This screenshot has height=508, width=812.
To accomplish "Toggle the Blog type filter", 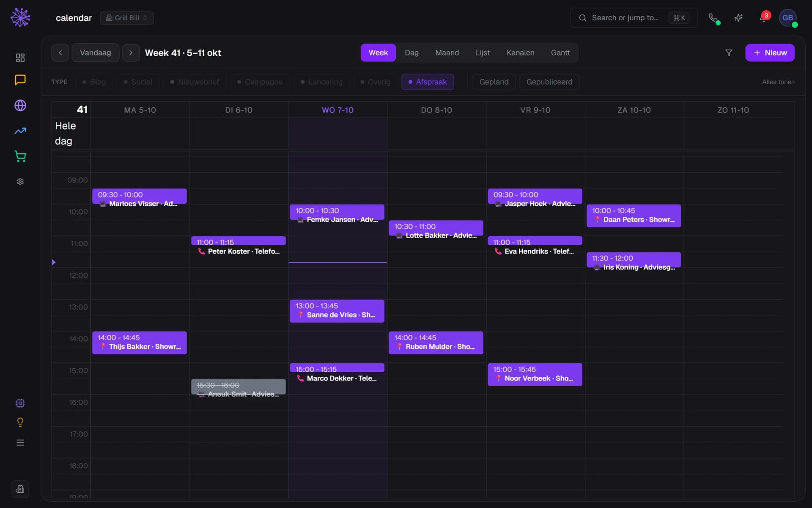I will tap(94, 82).
